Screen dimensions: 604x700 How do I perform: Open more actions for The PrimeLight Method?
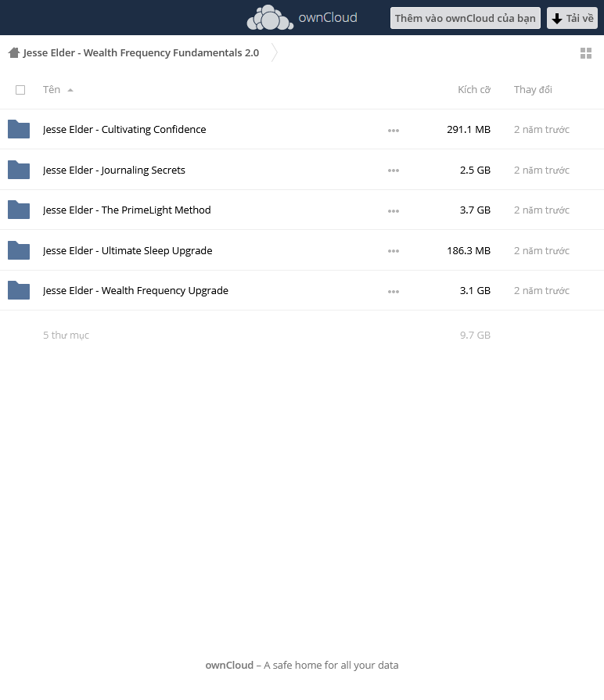394,210
